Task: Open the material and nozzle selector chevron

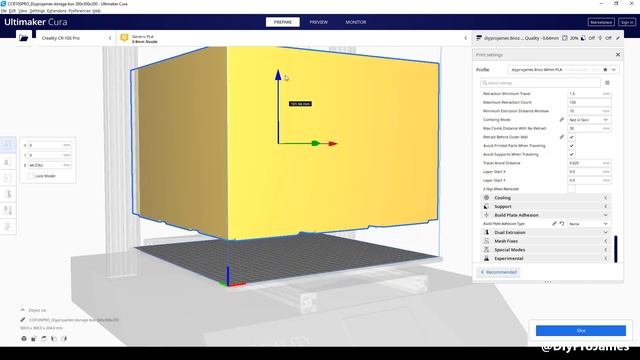Action: (465, 38)
